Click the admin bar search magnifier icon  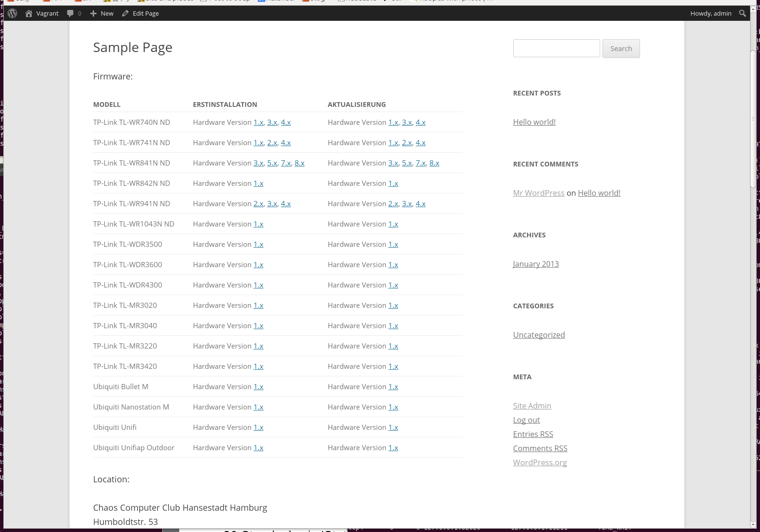click(743, 13)
